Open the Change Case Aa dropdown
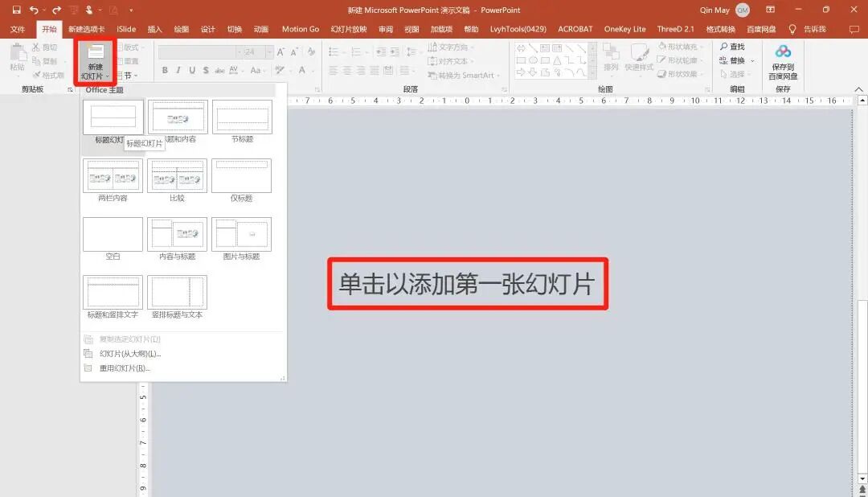Screen dimensions: 868x497 (x=257, y=70)
